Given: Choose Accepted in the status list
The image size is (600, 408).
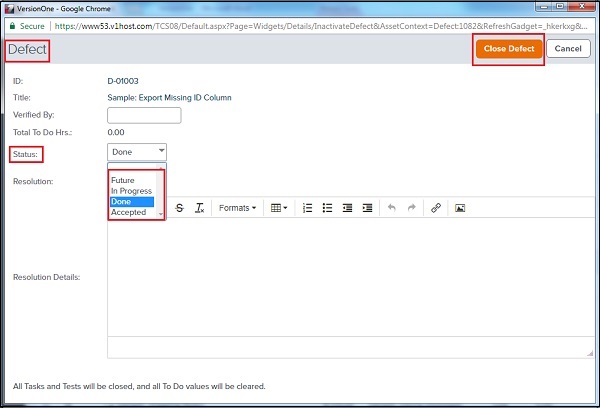Looking at the screenshot, I should pyautogui.click(x=128, y=212).
